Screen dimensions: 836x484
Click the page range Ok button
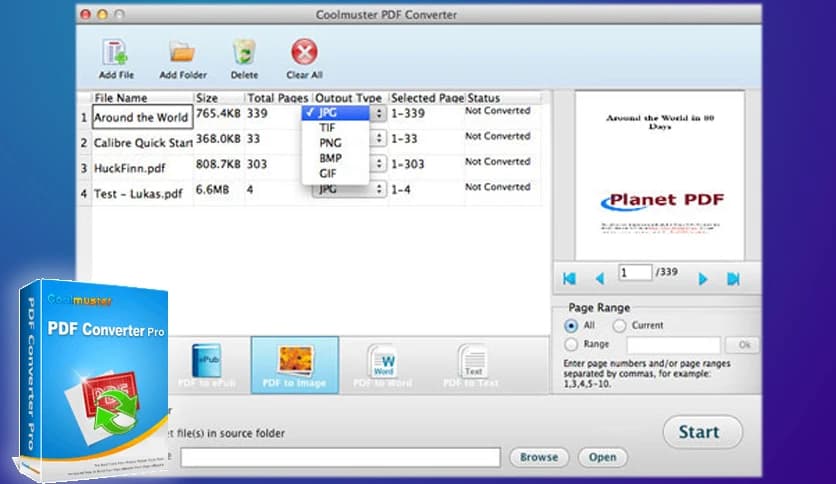point(744,345)
